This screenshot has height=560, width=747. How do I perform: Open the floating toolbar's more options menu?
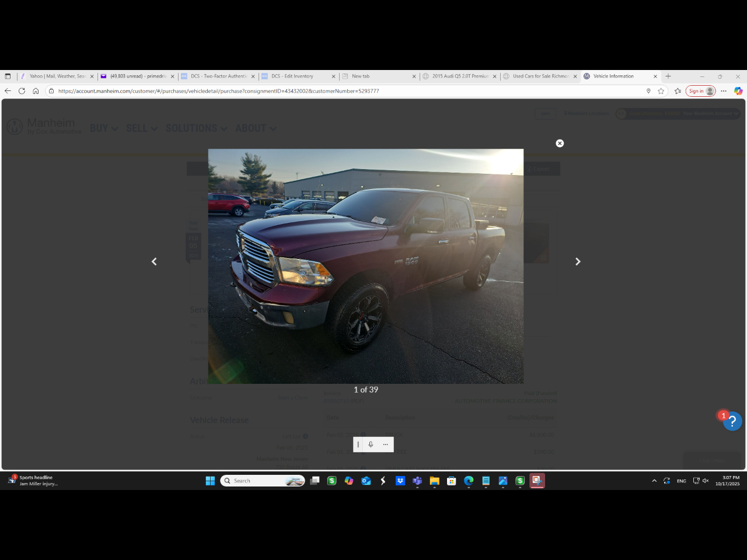385,444
